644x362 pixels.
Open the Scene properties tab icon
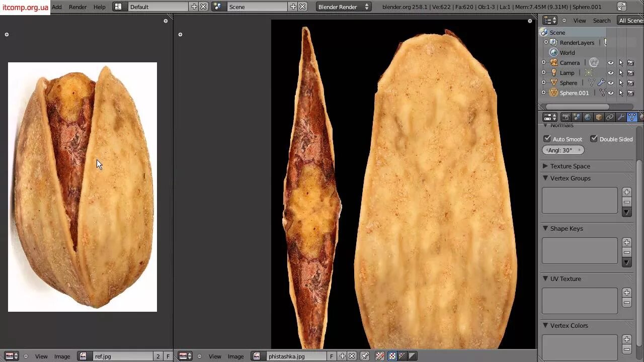click(x=577, y=117)
